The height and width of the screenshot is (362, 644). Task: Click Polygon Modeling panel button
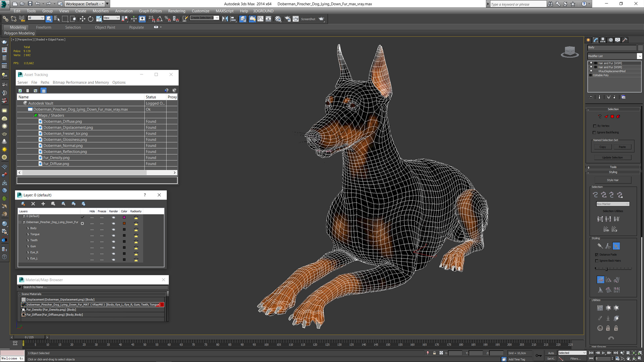[19, 33]
